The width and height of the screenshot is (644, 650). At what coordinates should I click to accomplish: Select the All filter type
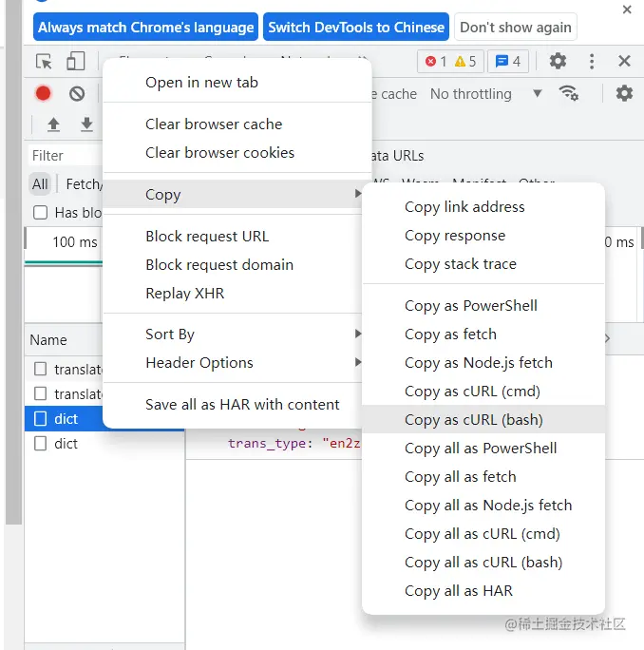[40, 184]
